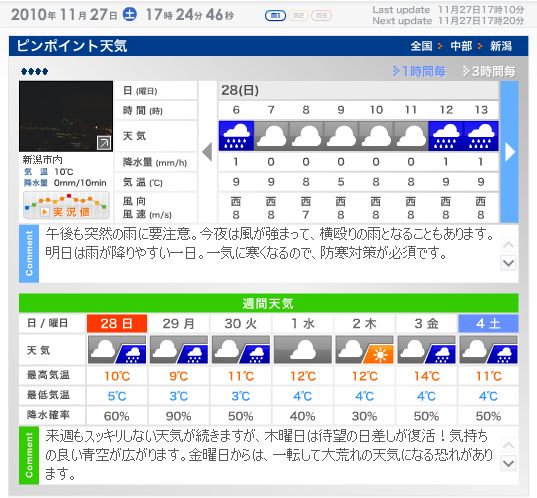Screen dimensions: 537x498
Task: Select the 29月 column header in weekly table
Action: [179, 323]
